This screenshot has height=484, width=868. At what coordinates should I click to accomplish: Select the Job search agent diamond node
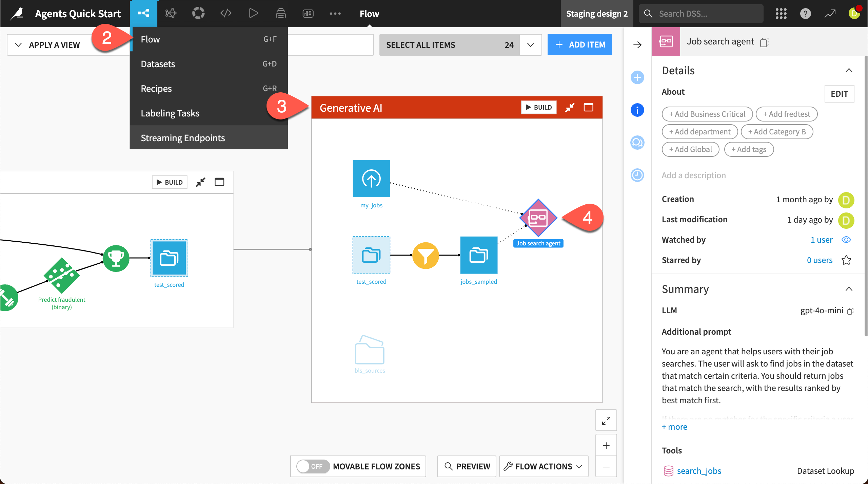(538, 218)
